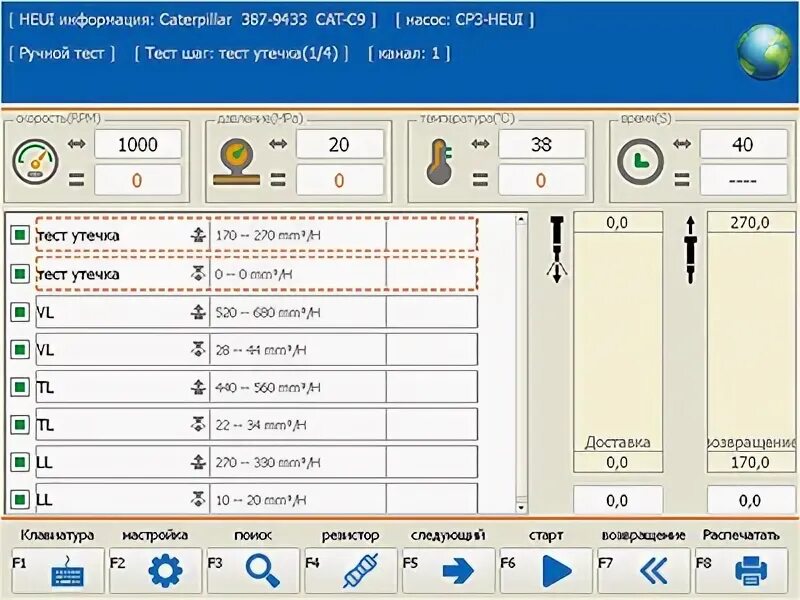Click the clock time icon

coord(640,162)
